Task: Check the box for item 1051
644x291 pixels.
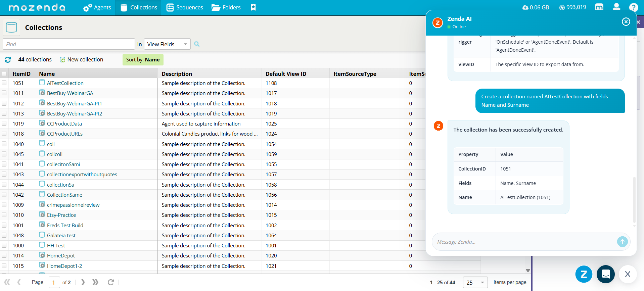Action: 4,83
